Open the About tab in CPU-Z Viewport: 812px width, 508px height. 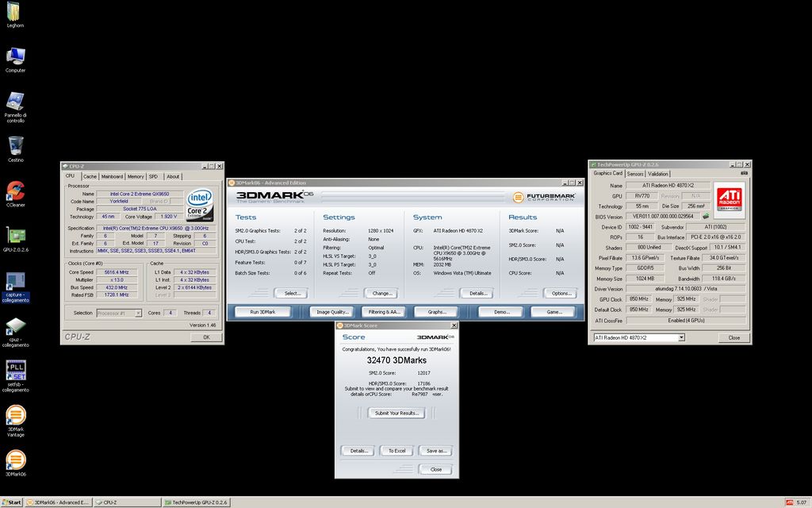tap(173, 176)
